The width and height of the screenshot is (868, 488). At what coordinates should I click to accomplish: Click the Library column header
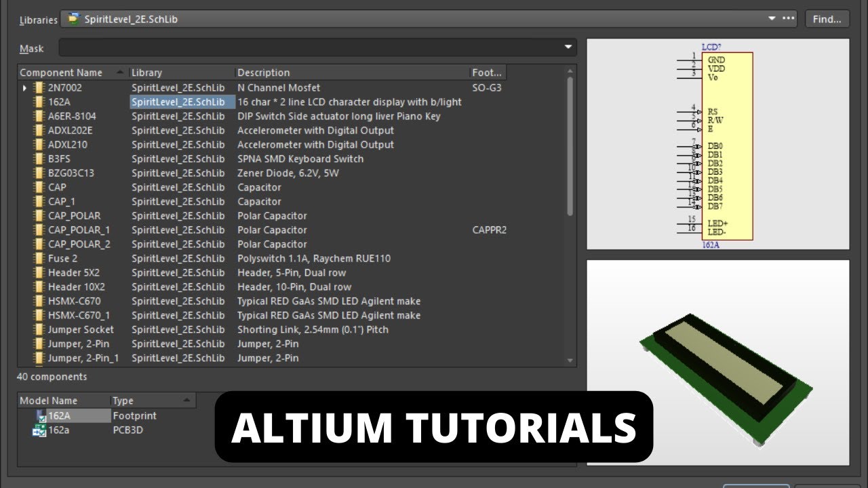[182, 73]
